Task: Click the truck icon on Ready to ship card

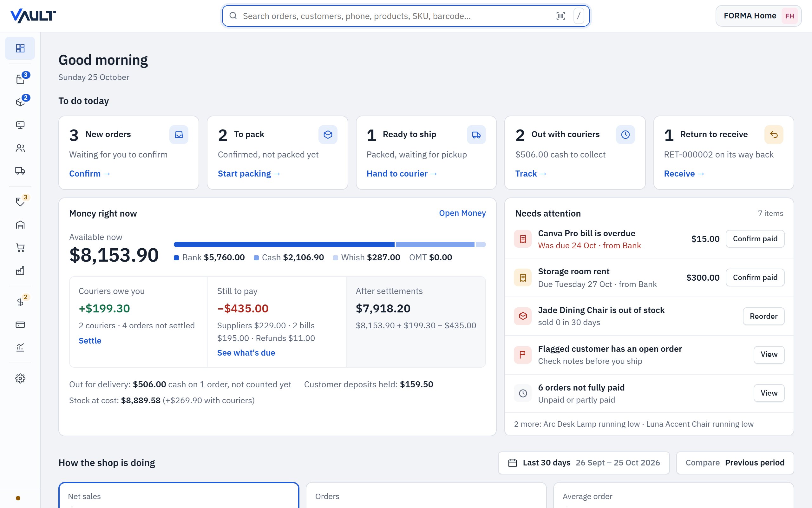Action: click(476, 135)
